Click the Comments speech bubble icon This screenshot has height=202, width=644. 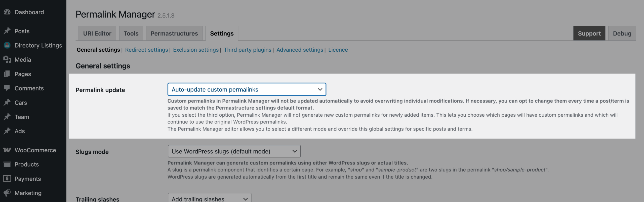pos(7,88)
